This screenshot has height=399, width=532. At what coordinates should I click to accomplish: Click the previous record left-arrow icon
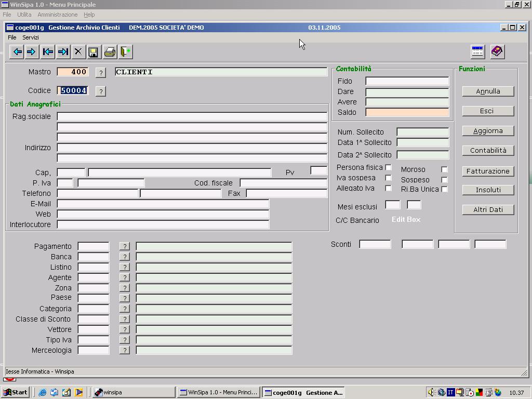(17, 51)
